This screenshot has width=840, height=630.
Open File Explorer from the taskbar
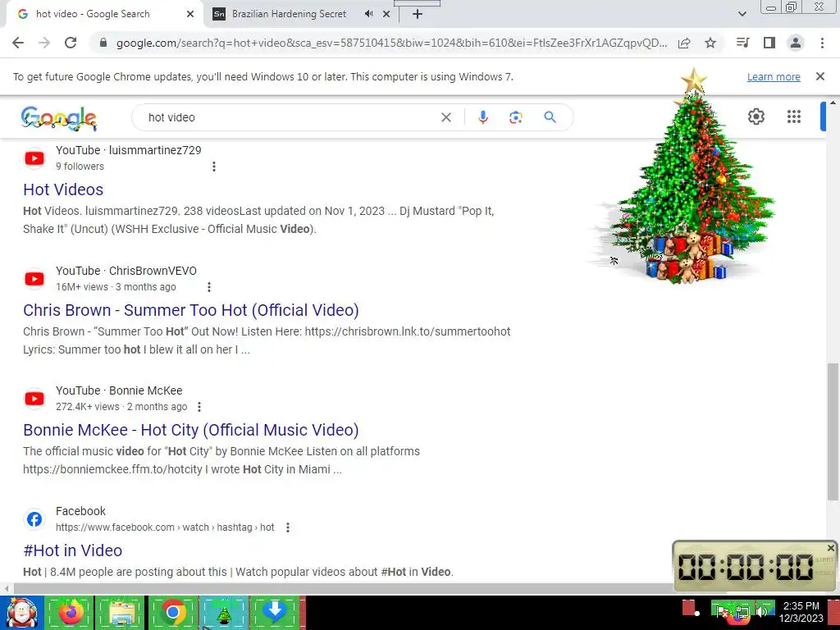[121, 612]
